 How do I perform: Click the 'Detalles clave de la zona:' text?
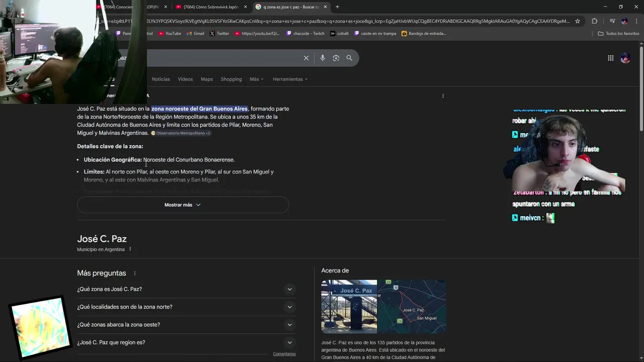(x=110, y=146)
